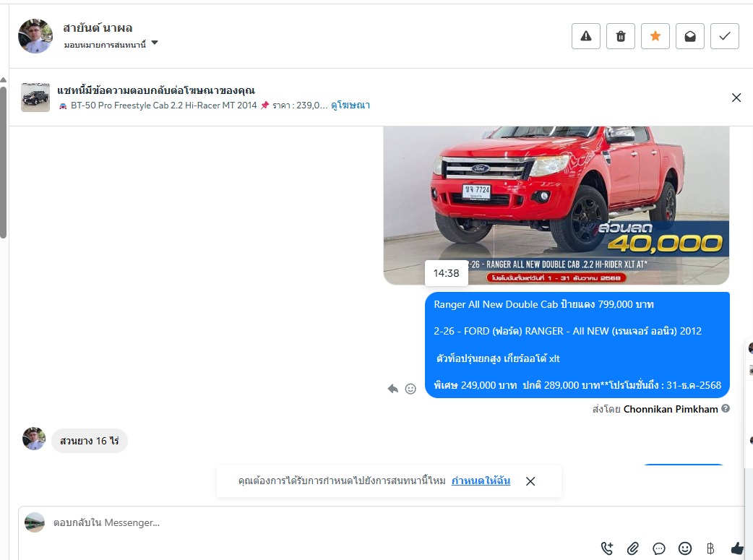
Task: Mark conversation as done with checkmark
Action: (725, 36)
